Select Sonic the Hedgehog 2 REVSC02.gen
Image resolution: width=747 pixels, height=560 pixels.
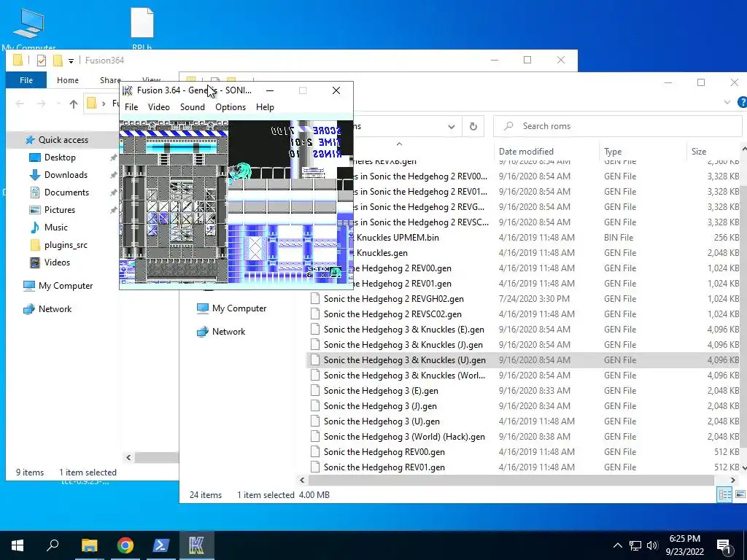(392, 314)
